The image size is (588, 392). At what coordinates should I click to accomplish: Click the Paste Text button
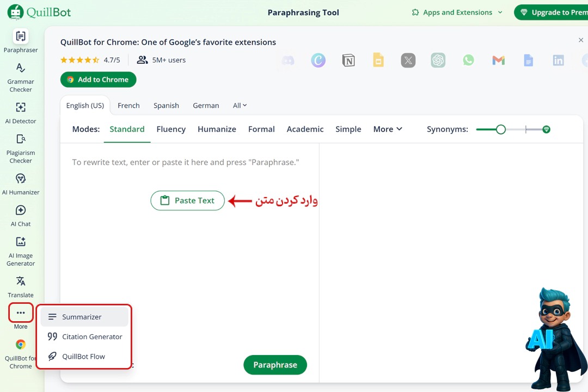187,200
